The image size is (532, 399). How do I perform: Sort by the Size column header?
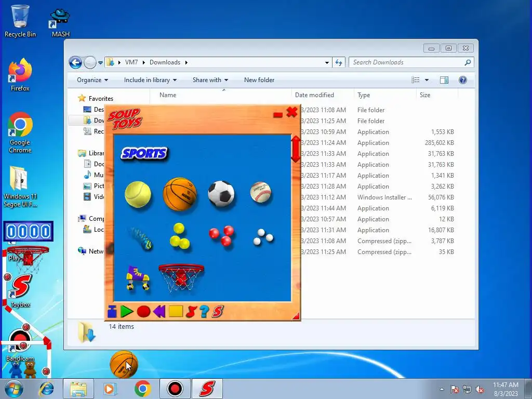point(437,95)
